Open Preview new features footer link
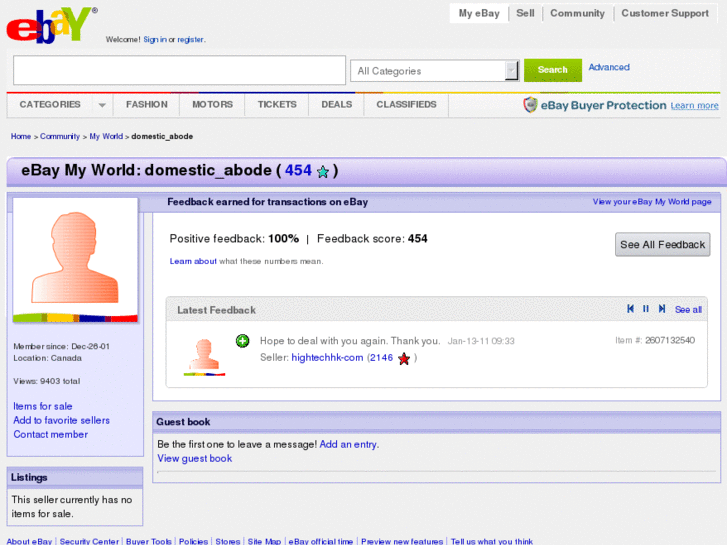 (402, 541)
